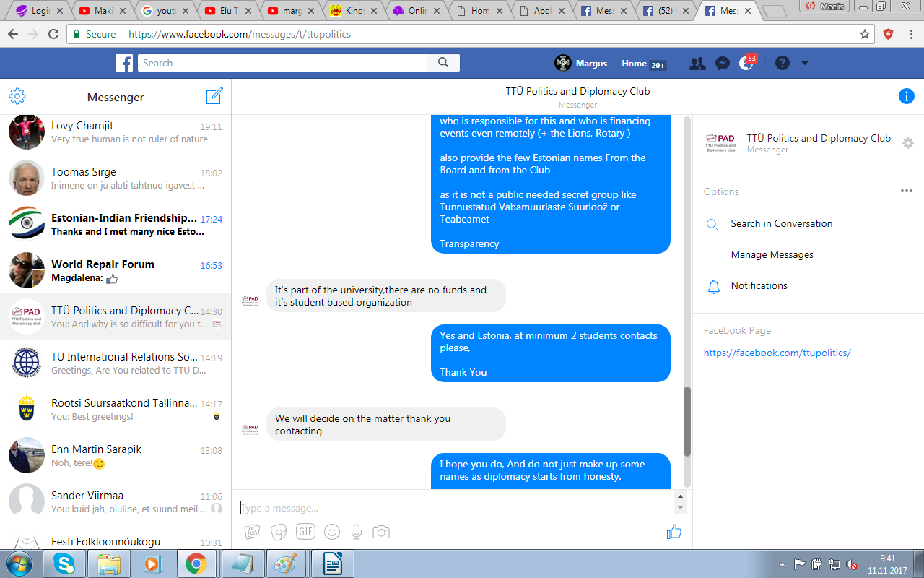Click the message box scroll up arrow
924x578 pixels.
point(679,496)
